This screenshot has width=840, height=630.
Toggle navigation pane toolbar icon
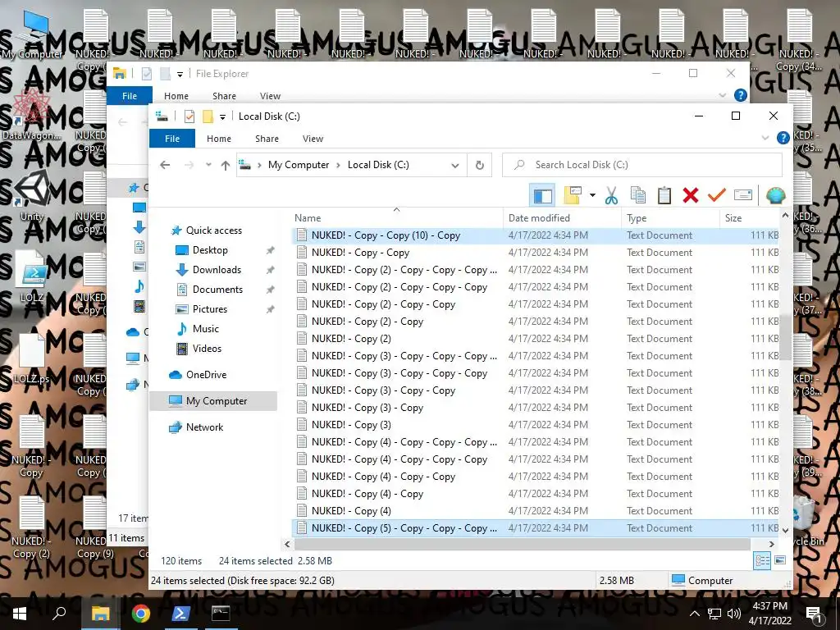[542, 195]
